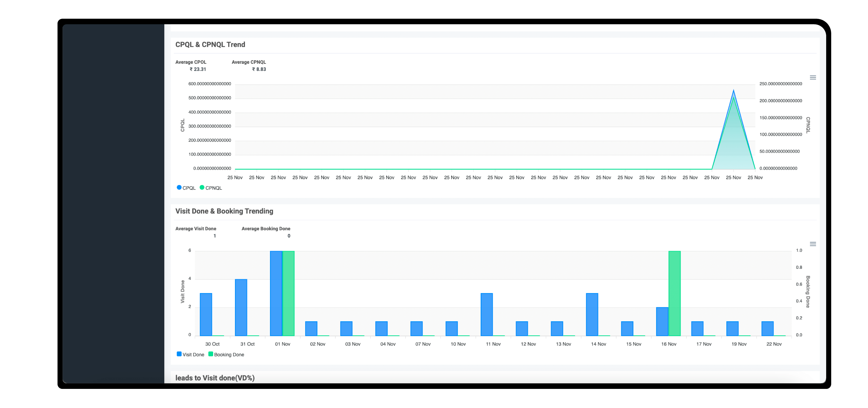Select the 16 Nov Booking Done bar
Viewport: 868px width, 408px height.
coord(675,293)
